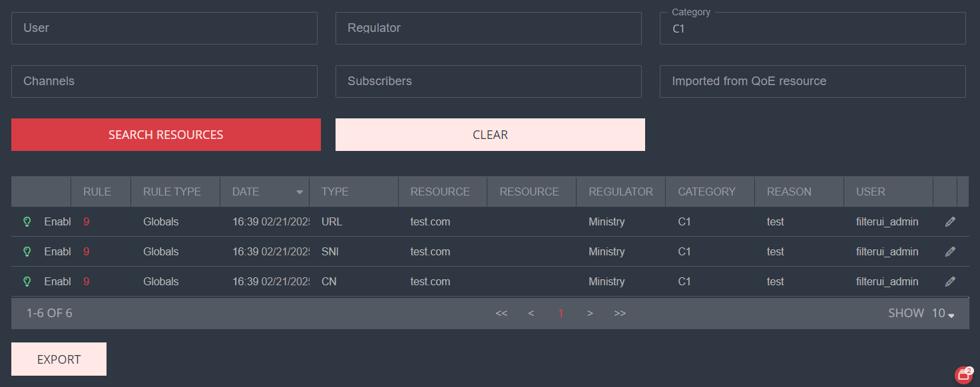Click the Regulator column header
The height and width of the screenshot is (387, 980).
click(x=620, y=192)
